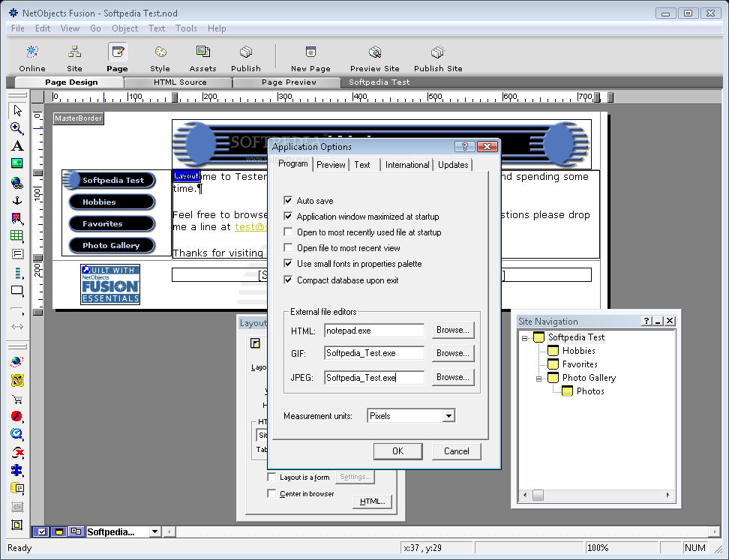Screen dimensions: 729x560
Task: Click the Preview Site button
Action: click(375, 58)
